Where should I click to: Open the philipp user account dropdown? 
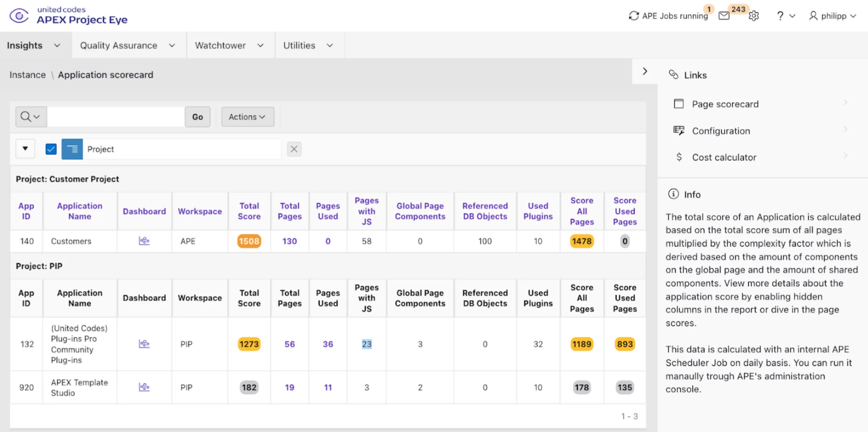tap(832, 16)
